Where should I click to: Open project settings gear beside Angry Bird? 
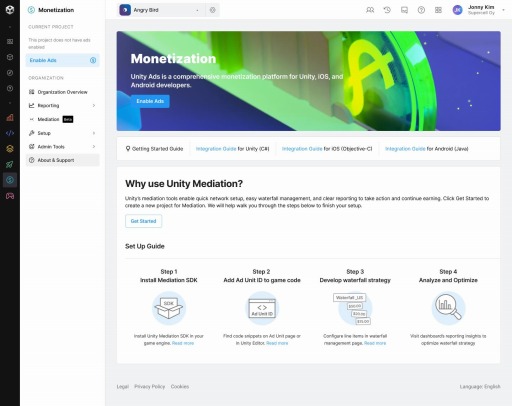(213, 10)
